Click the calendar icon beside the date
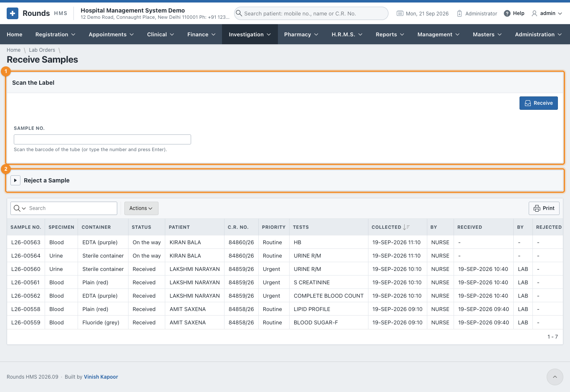 point(400,13)
